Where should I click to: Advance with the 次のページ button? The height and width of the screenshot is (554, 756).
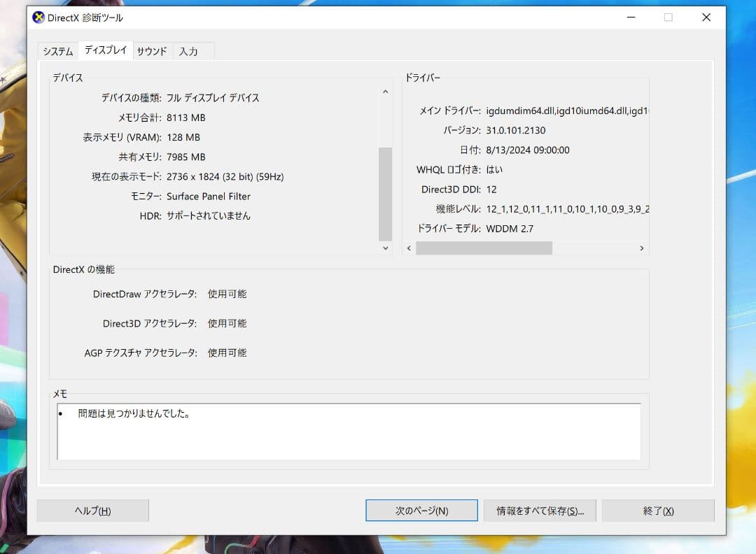(x=421, y=510)
